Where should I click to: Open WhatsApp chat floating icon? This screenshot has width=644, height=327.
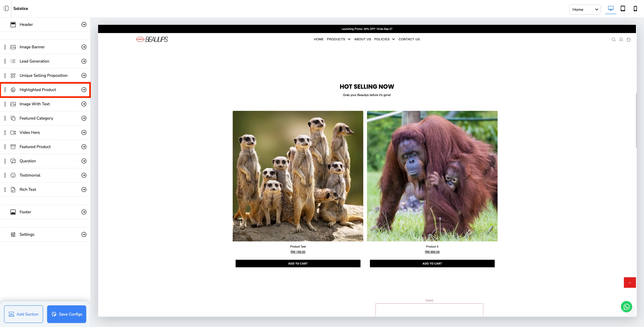(626, 307)
